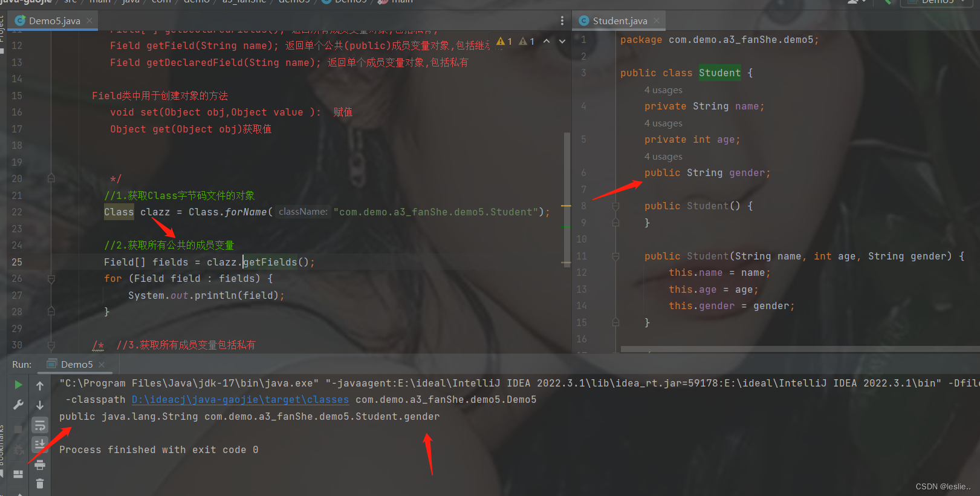Screen dimensions: 980x496
Task: Click the gray stop process icon
Action: pos(18,428)
